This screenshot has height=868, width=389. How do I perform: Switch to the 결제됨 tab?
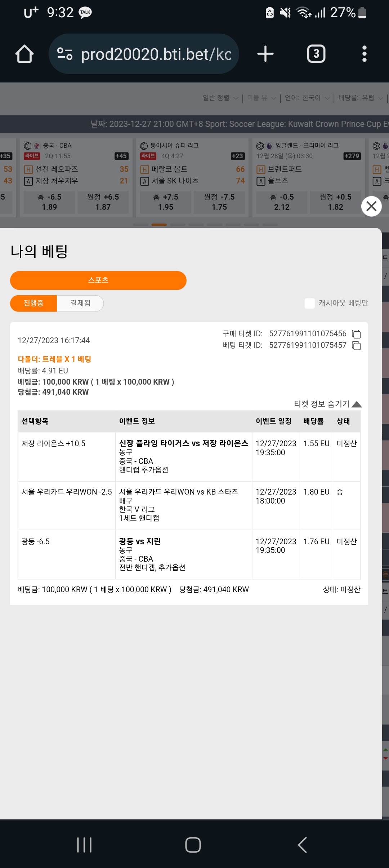pos(80,303)
